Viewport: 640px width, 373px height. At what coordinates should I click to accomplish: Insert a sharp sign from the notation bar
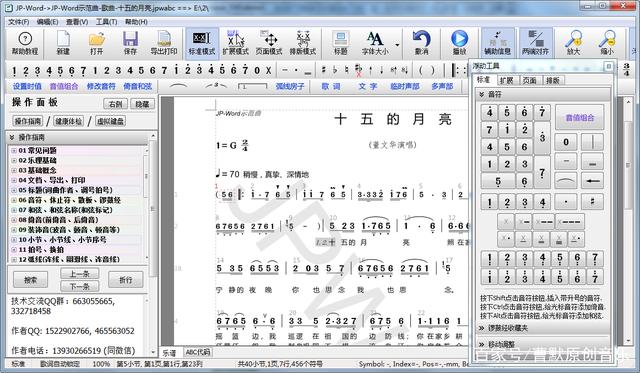tap(324, 71)
